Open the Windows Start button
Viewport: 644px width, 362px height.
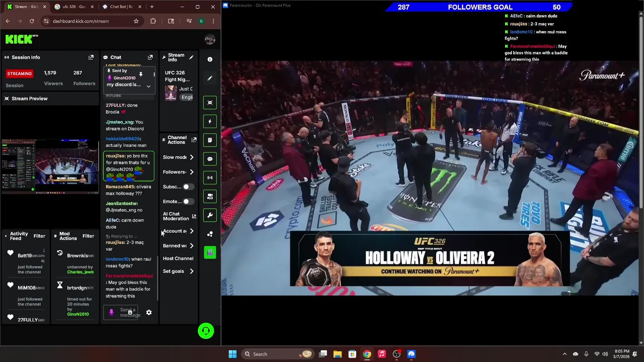232,354
